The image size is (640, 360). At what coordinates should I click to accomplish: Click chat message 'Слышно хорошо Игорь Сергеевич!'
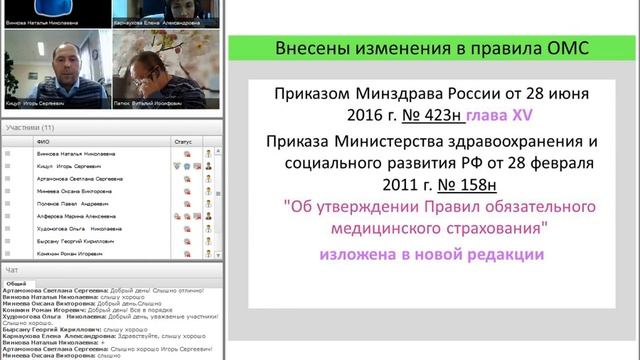(x=162, y=349)
